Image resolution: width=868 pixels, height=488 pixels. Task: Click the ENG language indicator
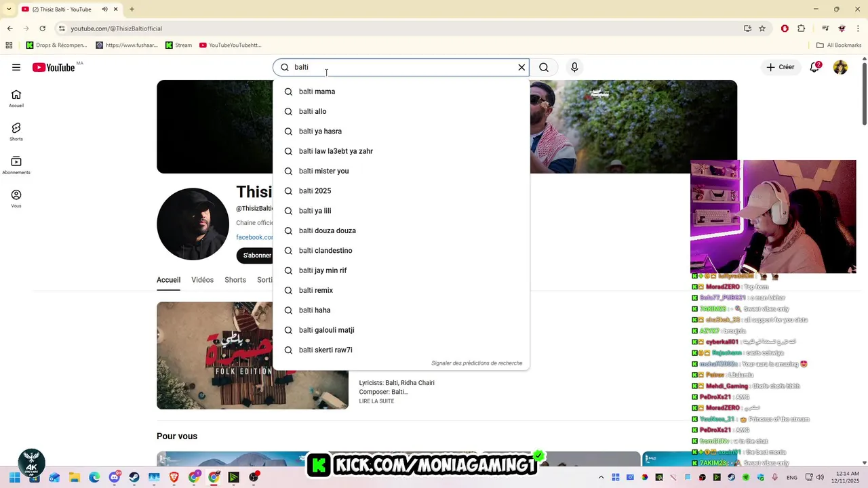tap(792, 477)
